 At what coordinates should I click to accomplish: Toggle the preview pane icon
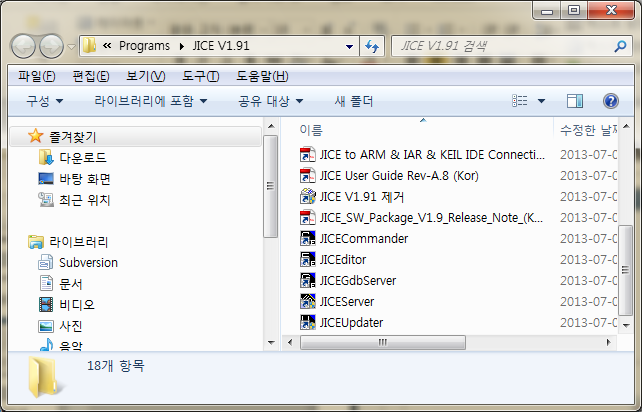click(575, 101)
